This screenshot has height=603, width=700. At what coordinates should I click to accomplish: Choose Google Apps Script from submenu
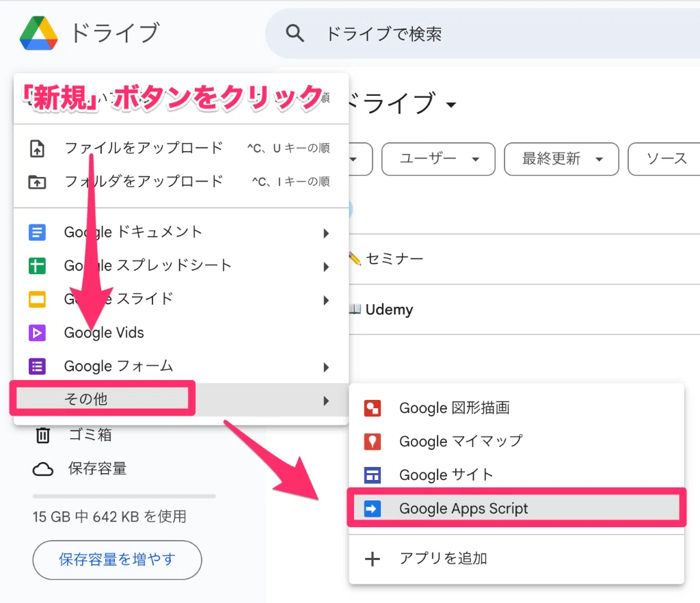[x=517, y=509]
